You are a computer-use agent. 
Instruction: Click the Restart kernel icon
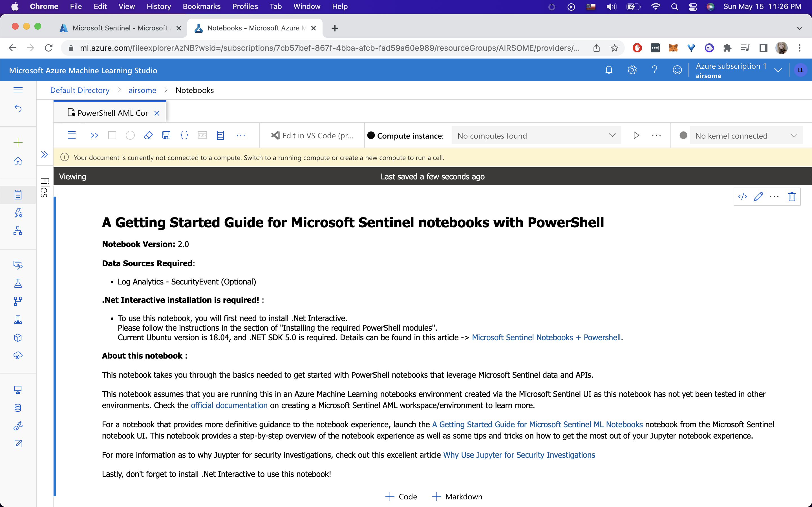[130, 135]
